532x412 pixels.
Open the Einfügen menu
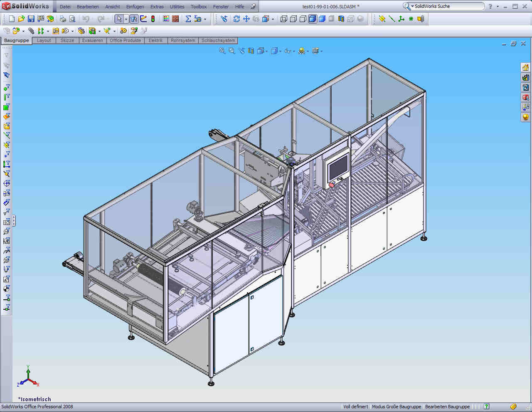tap(135, 7)
